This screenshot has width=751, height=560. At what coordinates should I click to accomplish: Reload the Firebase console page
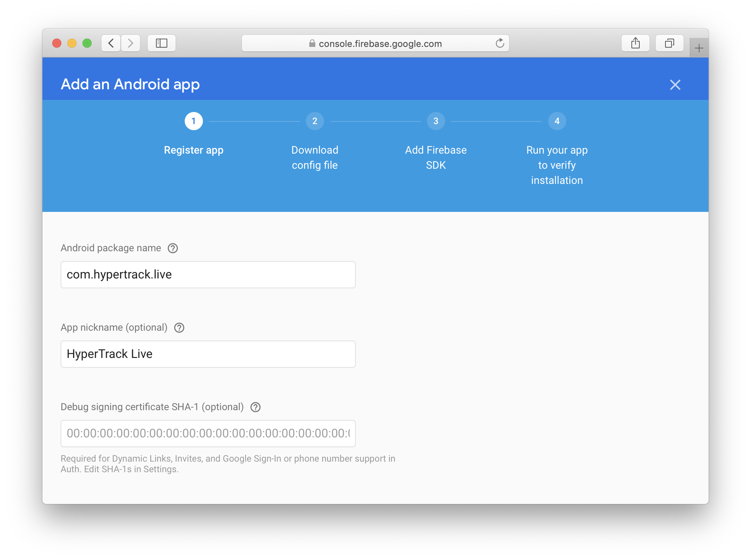(x=500, y=44)
